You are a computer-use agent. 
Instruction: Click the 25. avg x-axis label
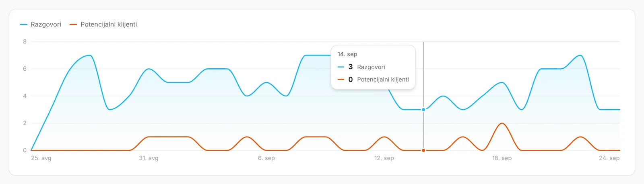(x=41, y=158)
